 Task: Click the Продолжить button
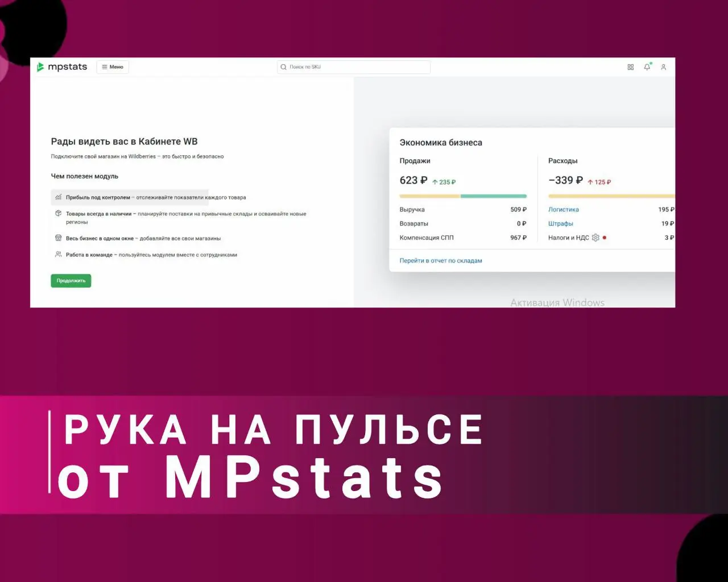coord(71,281)
